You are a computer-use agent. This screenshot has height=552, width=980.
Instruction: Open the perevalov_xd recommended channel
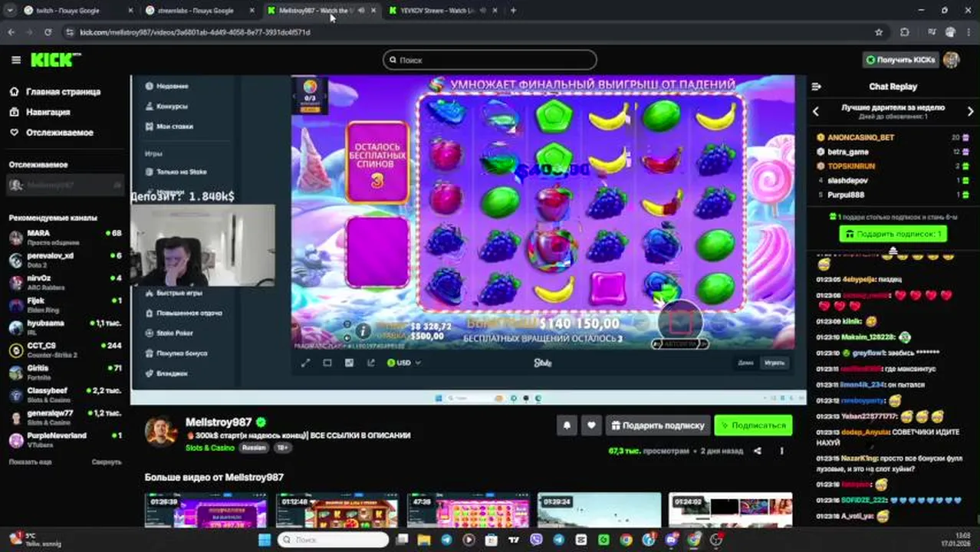tap(65, 259)
